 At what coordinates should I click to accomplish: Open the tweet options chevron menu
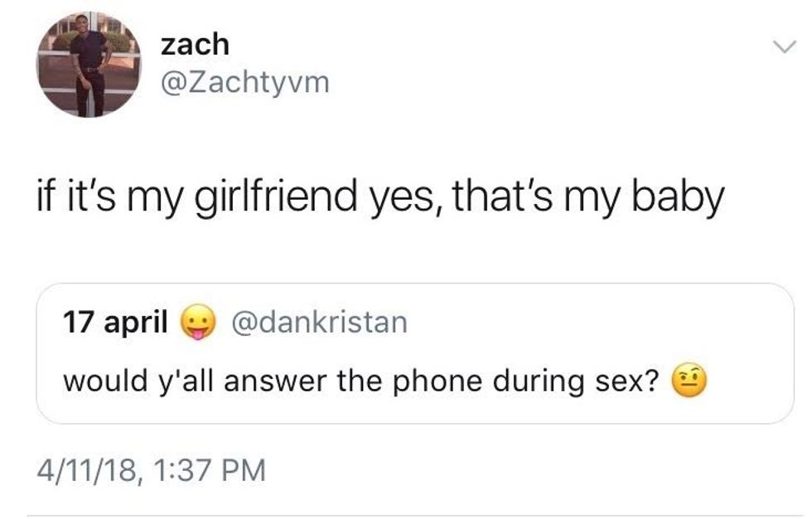tap(785, 47)
